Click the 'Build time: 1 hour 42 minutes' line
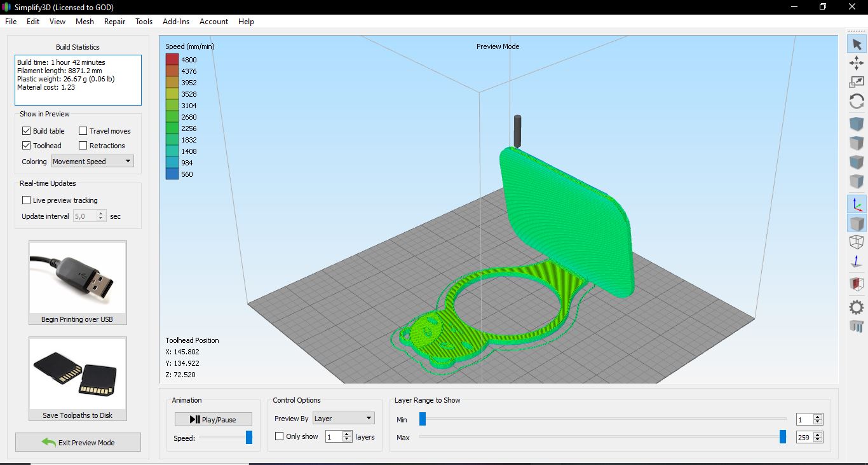Image resolution: width=868 pixels, height=465 pixels. [x=61, y=62]
